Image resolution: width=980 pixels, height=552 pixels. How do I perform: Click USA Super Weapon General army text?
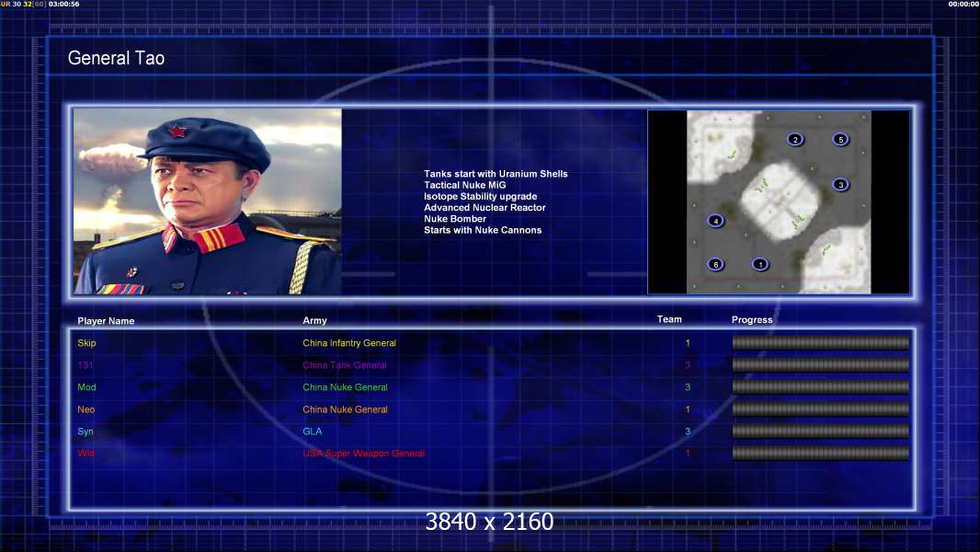pyautogui.click(x=363, y=454)
